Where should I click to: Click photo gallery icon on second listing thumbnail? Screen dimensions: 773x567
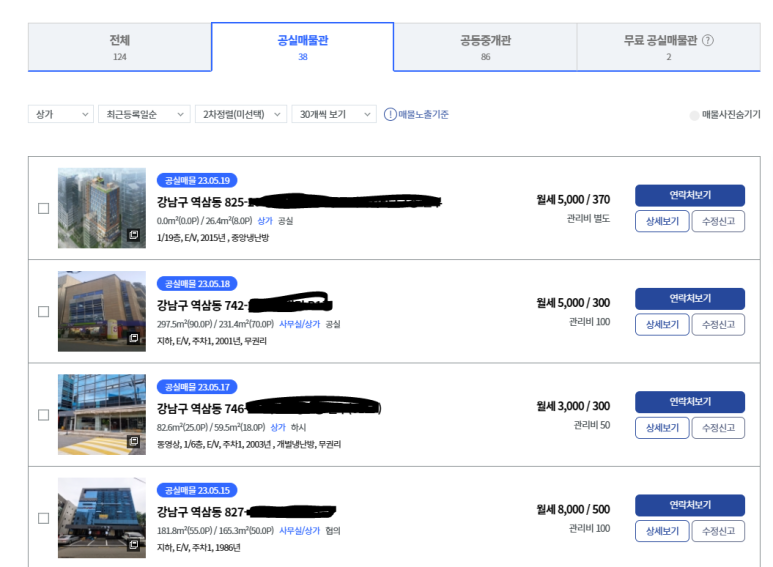133,338
